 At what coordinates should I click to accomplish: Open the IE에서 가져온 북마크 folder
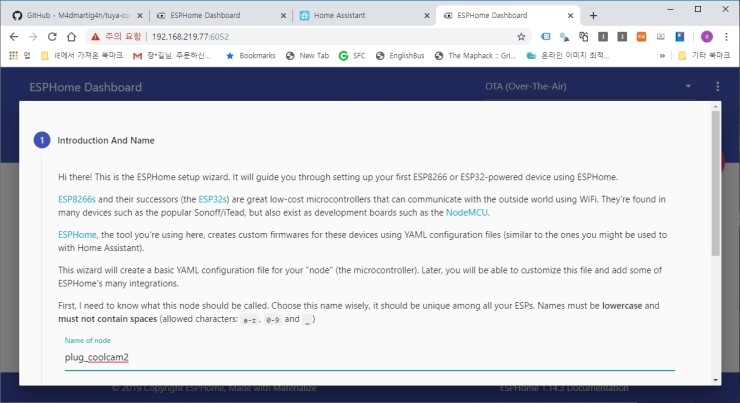pyautogui.click(x=82, y=56)
